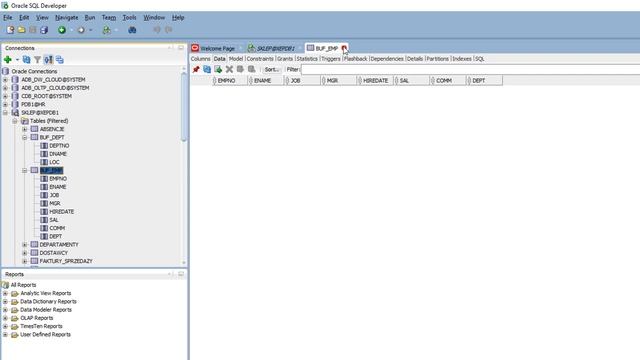Image resolution: width=640 pixels, height=360 pixels.
Task: Select DOSTAWCY table in the tree
Action: pos(54,253)
